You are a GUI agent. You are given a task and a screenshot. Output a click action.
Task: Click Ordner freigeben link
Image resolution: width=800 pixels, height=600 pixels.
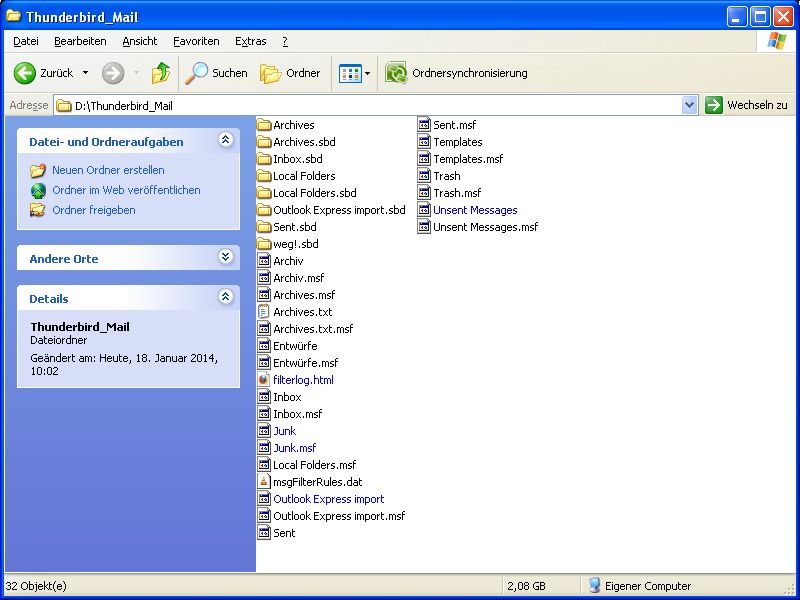point(93,210)
